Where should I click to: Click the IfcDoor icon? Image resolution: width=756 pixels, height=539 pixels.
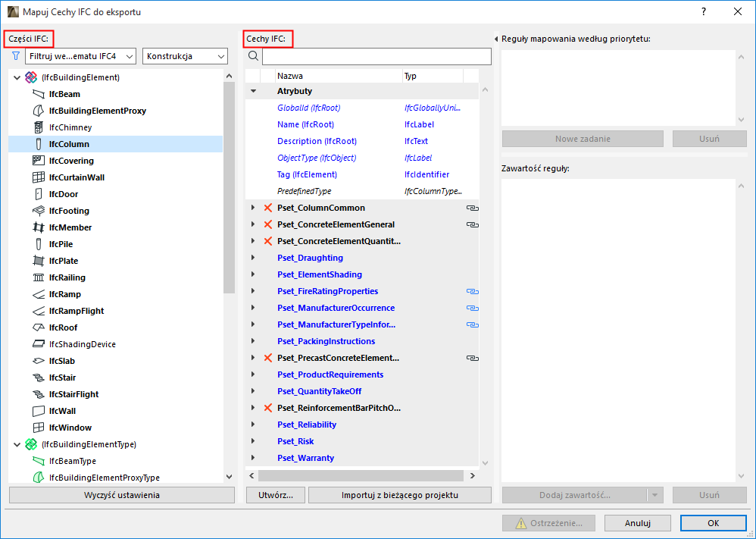[x=38, y=194]
